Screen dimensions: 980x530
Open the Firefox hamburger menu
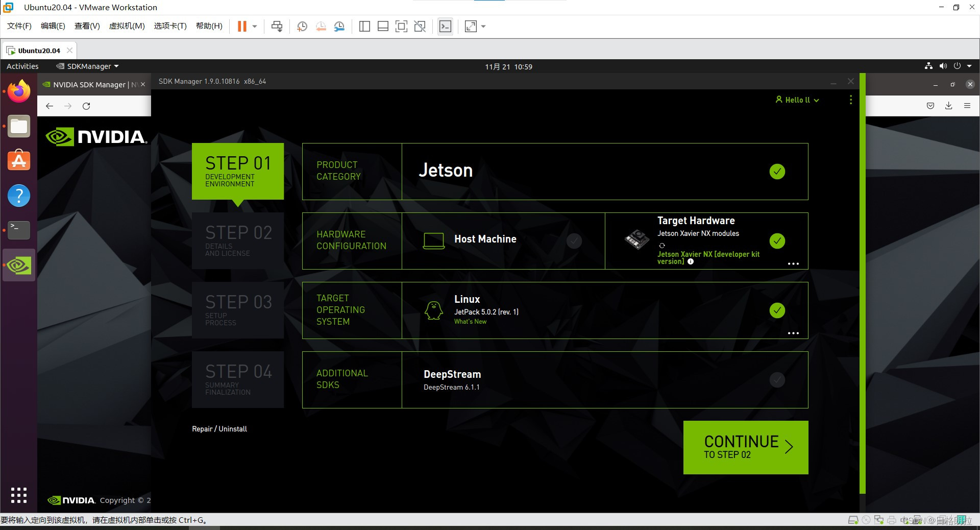[967, 106]
